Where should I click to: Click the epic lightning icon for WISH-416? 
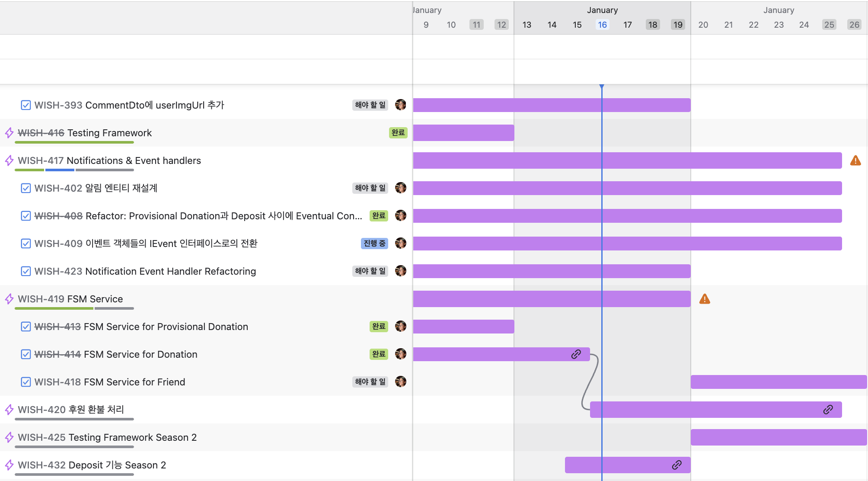click(x=10, y=133)
